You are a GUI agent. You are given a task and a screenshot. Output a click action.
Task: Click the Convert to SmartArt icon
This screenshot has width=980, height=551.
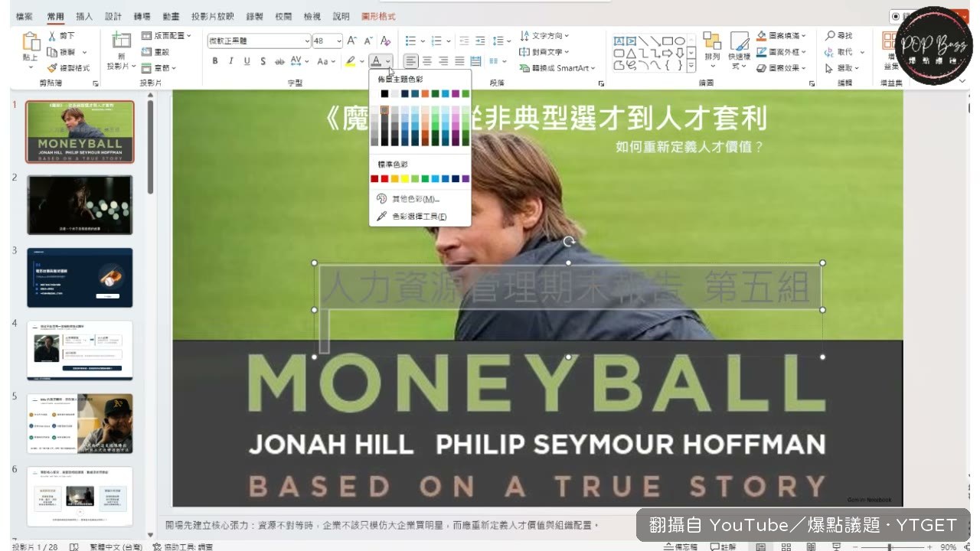pyautogui.click(x=524, y=68)
